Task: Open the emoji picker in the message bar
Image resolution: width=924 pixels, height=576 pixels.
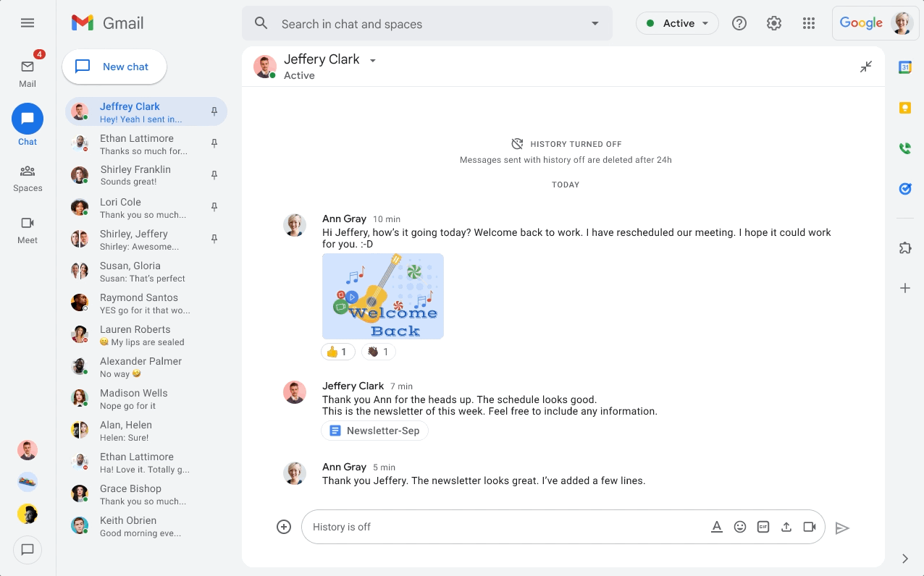Action: pos(740,527)
